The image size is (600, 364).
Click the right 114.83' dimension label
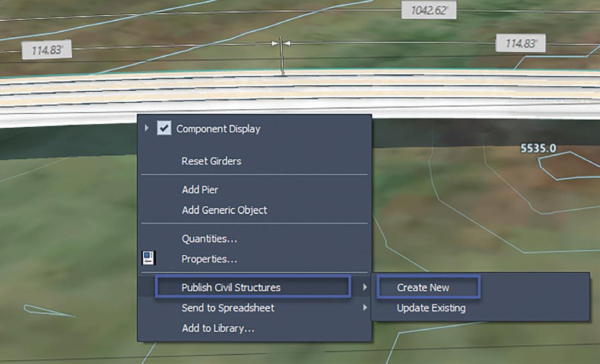[x=520, y=43]
